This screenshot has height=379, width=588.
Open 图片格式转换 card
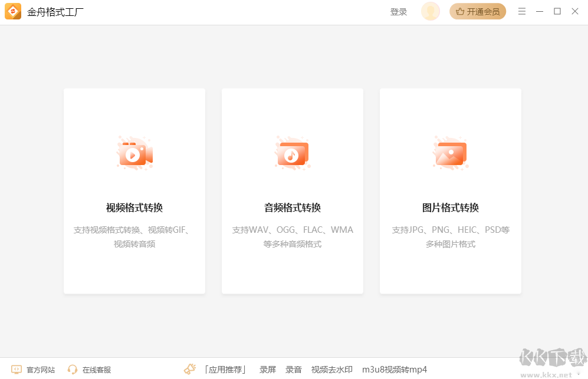(x=450, y=190)
